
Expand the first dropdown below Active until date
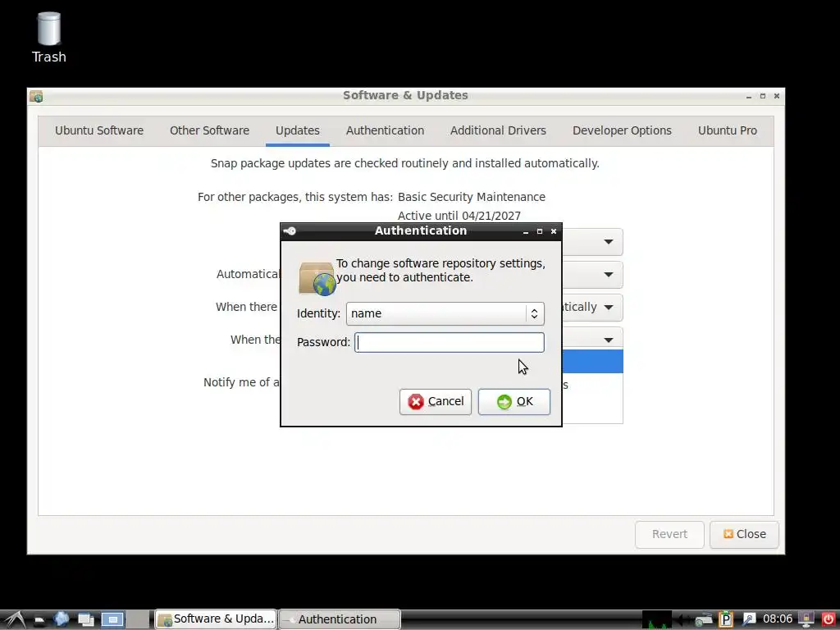click(609, 242)
